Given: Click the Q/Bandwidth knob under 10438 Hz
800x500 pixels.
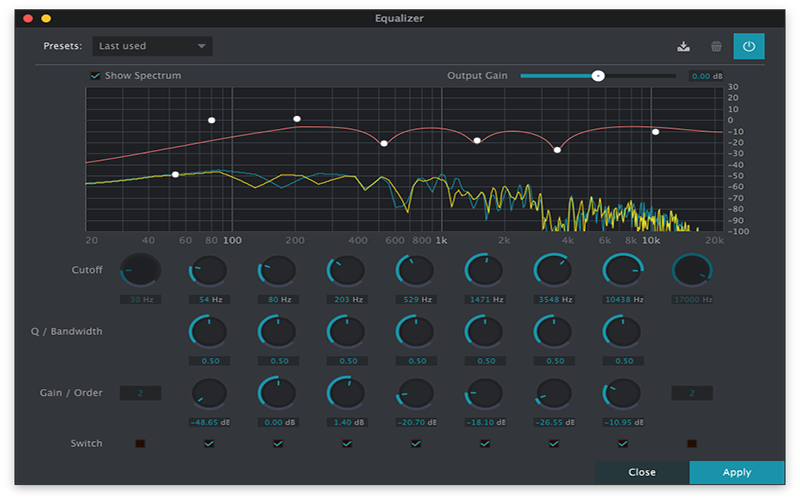Looking at the screenshot, I should click(623, 332).
